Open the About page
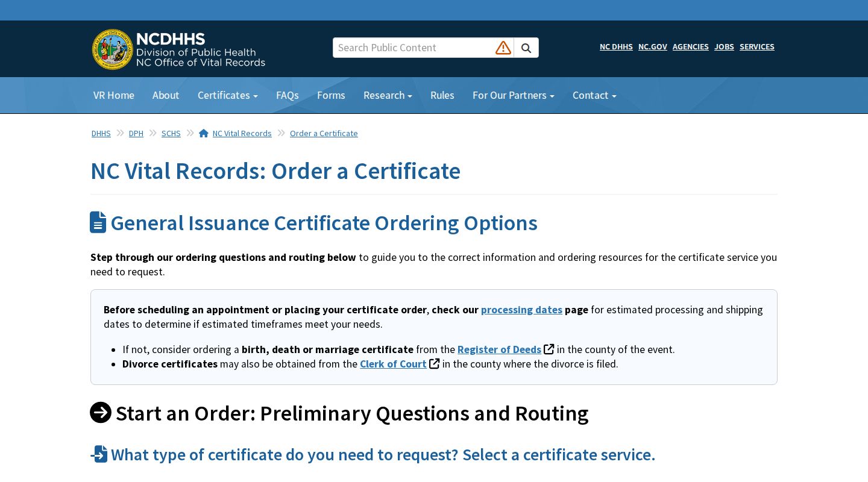 click(166, 95)
